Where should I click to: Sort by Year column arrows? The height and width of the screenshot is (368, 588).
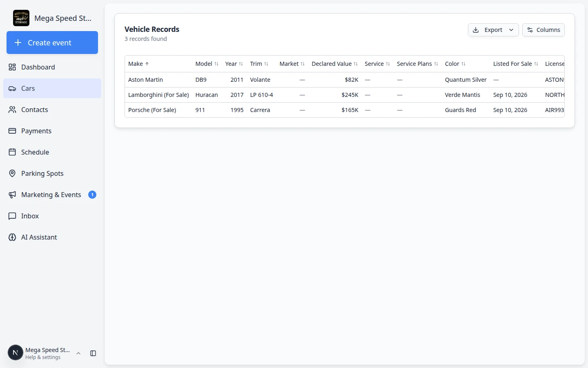(x=241, y=64)
